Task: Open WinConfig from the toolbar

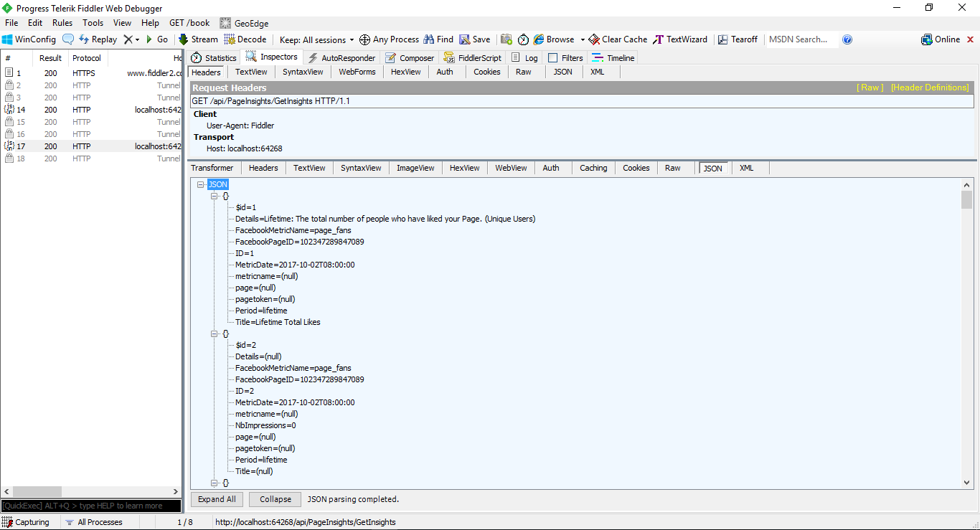Action: (x=29, y=39)
